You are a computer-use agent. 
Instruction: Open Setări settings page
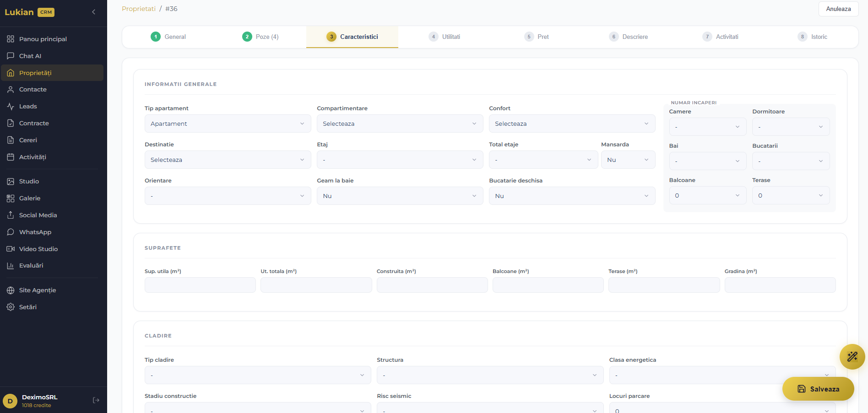(28, 307)
